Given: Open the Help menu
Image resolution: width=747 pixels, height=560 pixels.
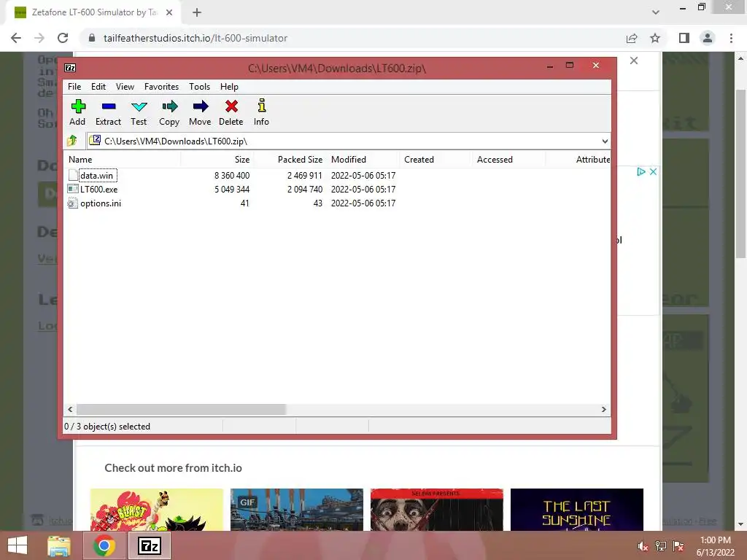Looking at the screenshot, I should pos(229,87).
